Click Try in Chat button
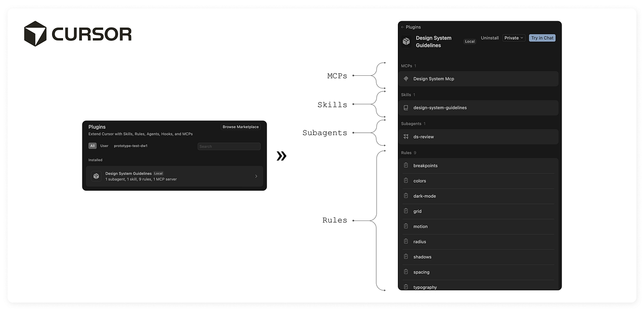This screenshot has width=644, height=311. coord(542,38)
